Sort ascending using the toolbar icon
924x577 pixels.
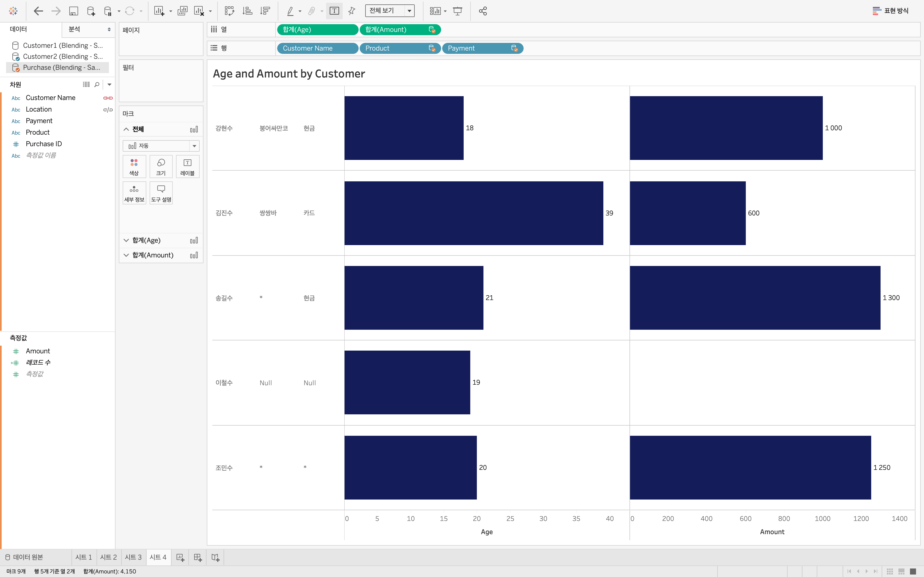tap(247, 11)
